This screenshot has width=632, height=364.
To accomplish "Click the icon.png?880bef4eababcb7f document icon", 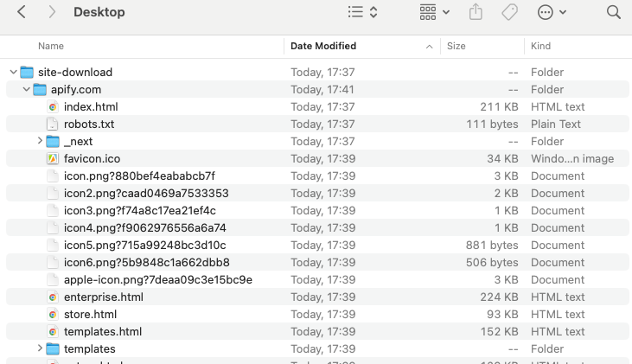I will (53, 176).
